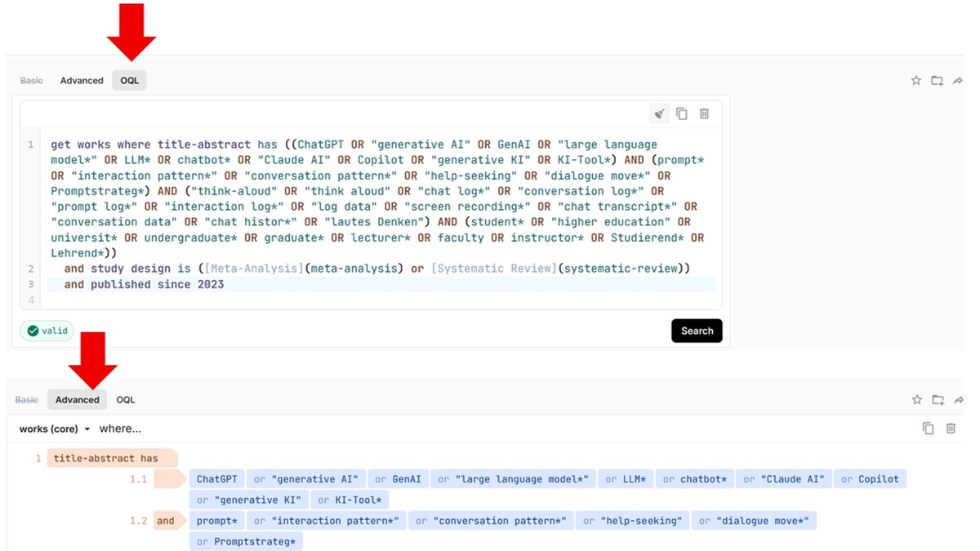The height and width of the screenshot is (551, 980).
Task: Click the share arrow in the lower Advanced panel
Action: click(x=958, y=400)
